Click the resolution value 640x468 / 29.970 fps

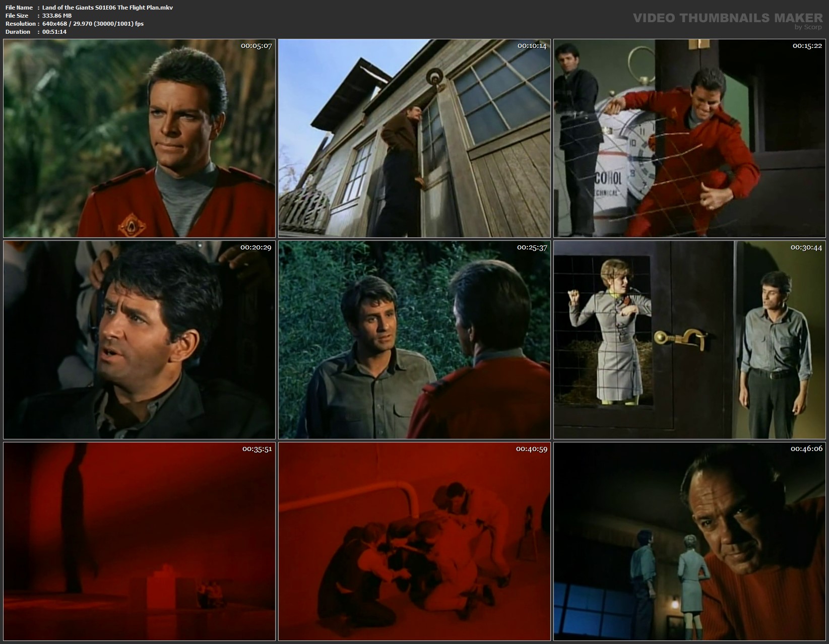pos(93,24)
